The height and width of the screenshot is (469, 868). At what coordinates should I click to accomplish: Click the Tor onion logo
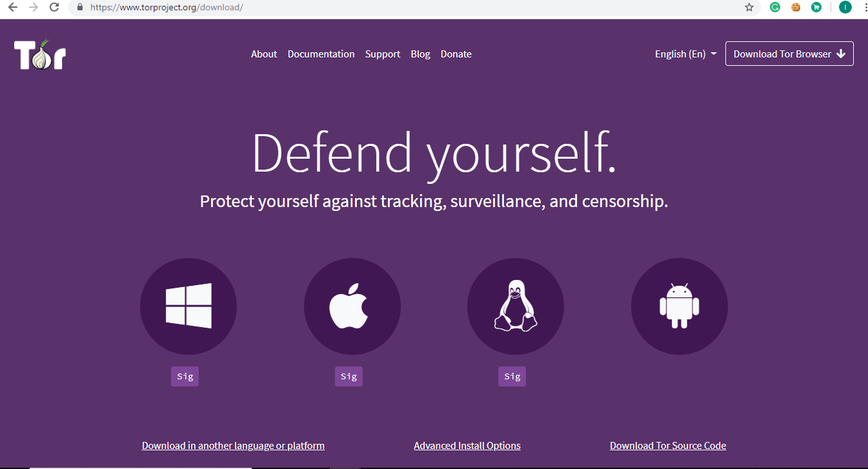pyautogui.click(x=40, y=54)
